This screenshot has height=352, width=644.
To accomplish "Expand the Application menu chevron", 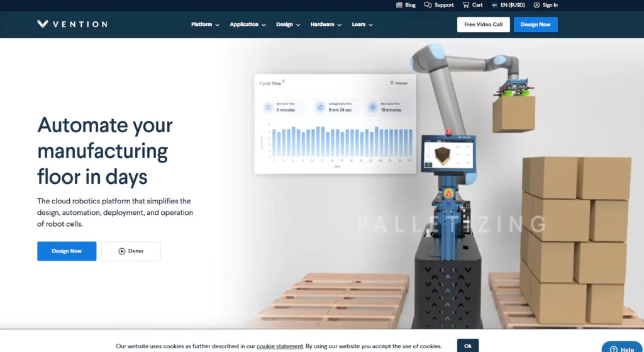I will [x=264, y=25].
